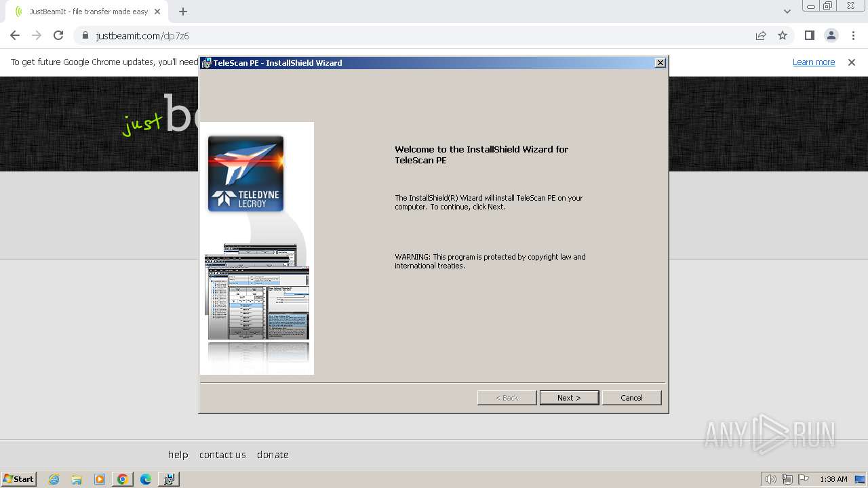Launch Internet Explorer from taskbar
The width and height of the screenshot is (868, 488).
point(54,479)
